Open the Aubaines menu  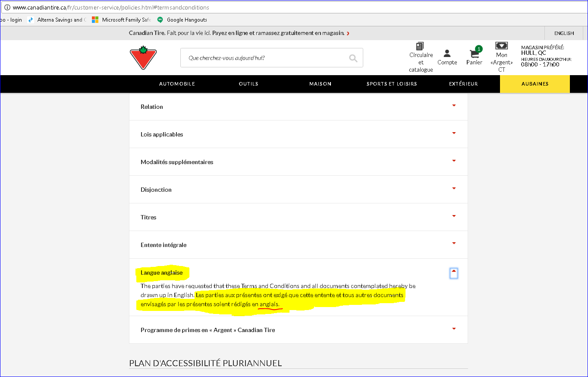tap(535, 84)
